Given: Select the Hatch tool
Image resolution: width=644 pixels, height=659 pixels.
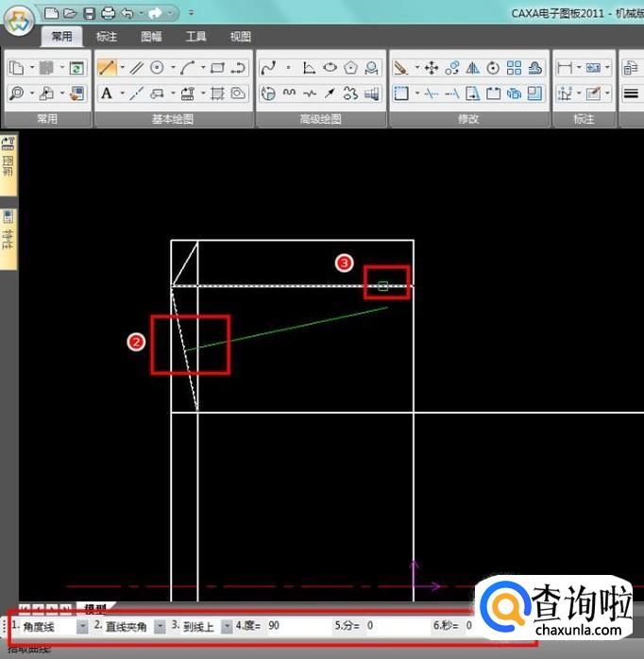Looking at the screenshot, I should pyautogui.click(x=218, y=93).
